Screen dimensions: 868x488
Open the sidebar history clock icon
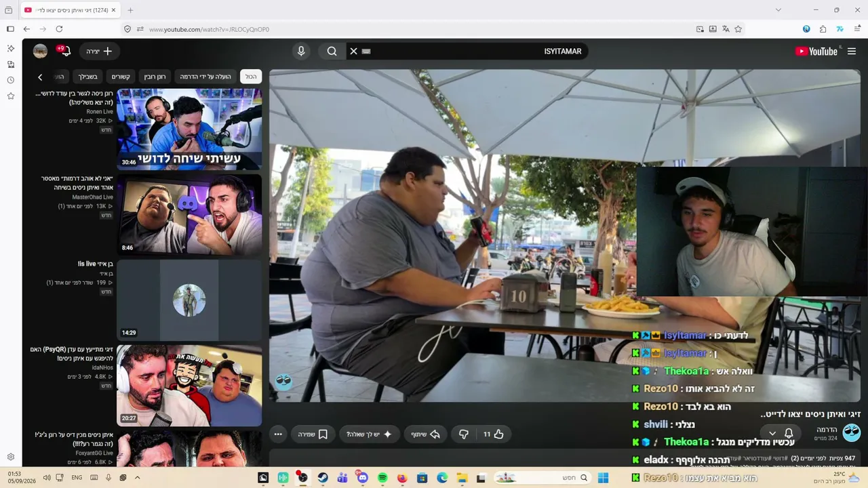click(10, 80)
